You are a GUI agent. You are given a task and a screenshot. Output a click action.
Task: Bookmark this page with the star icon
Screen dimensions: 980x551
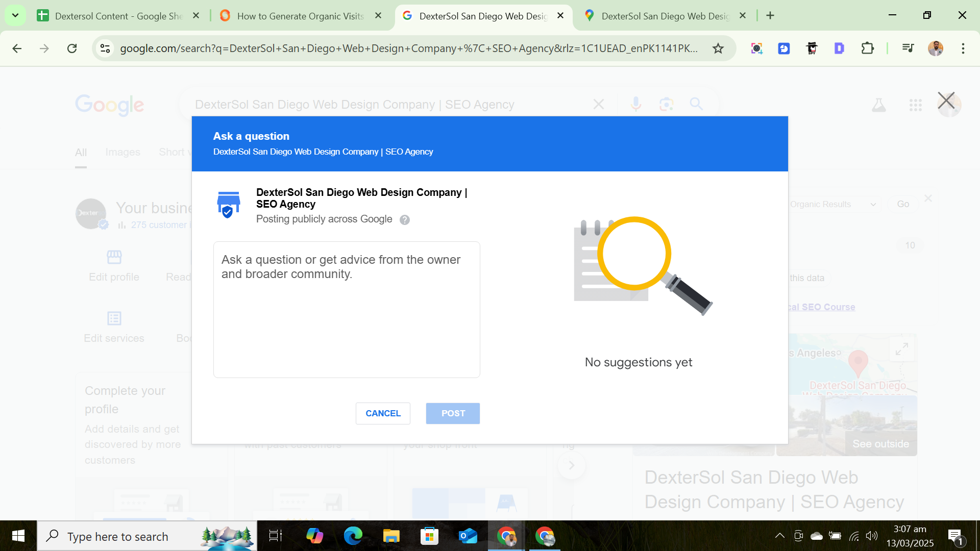coord(718,48)
